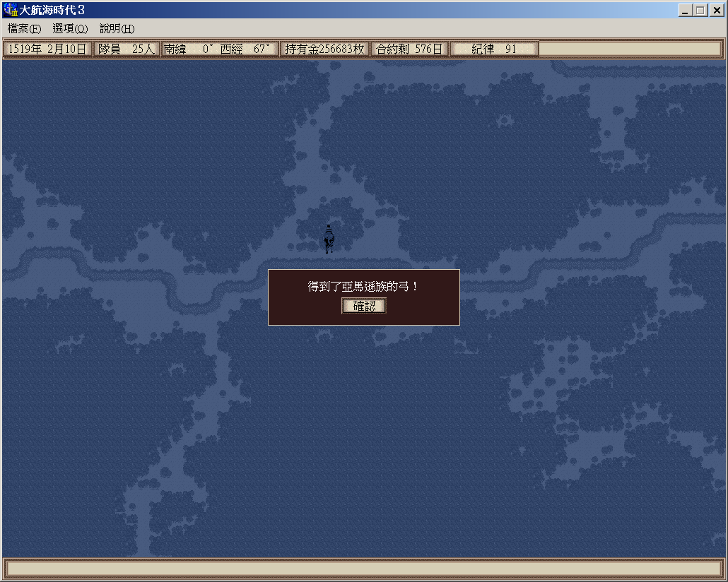Click the 得到了亞馬遜族的弓 message text

pyautogui.click(x=363, y=287)
